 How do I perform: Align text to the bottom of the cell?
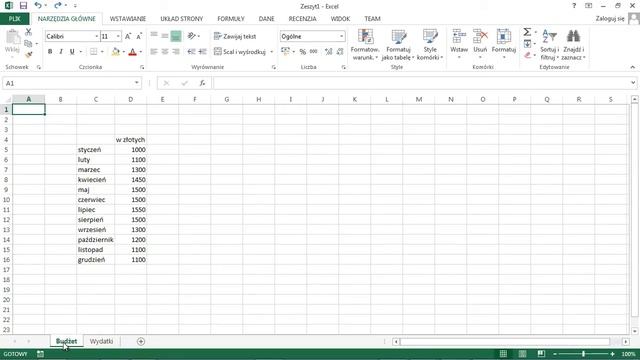click(176, 36)
